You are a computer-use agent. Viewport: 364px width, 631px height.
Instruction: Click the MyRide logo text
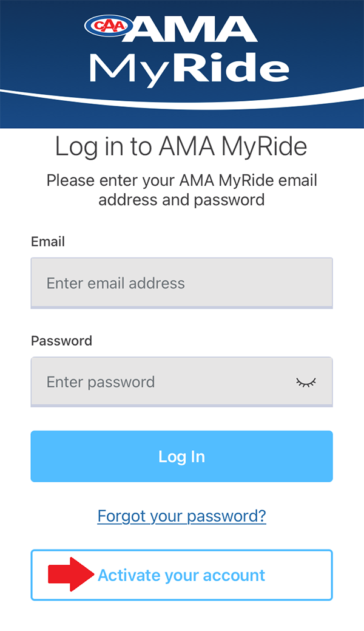[x=188, y=67]
